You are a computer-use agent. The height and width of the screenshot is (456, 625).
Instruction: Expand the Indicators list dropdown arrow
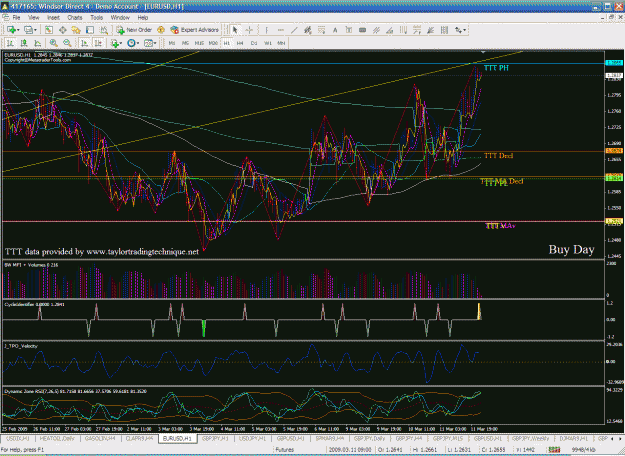121,43
